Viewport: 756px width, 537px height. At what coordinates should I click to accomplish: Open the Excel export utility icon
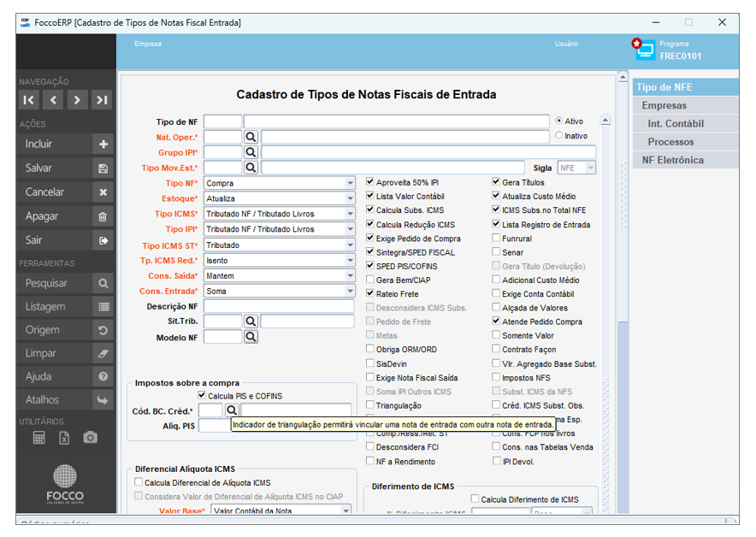[64, 438]
